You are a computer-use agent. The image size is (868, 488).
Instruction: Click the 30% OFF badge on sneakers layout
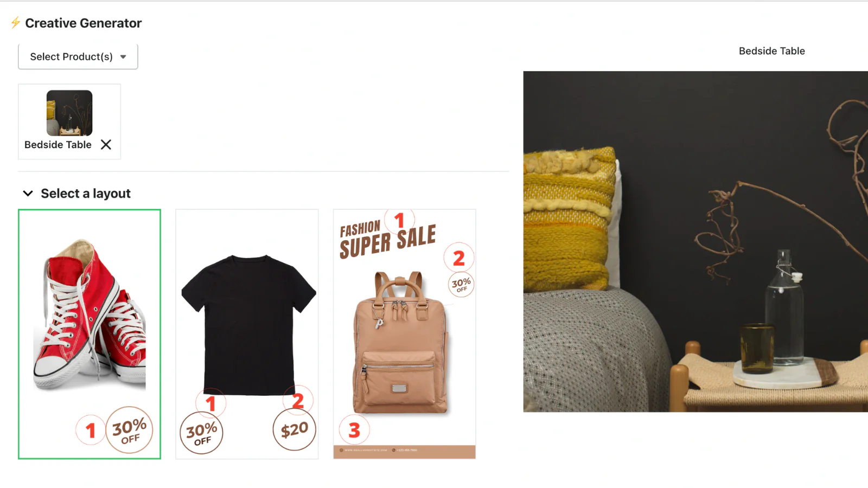[129, 429]
